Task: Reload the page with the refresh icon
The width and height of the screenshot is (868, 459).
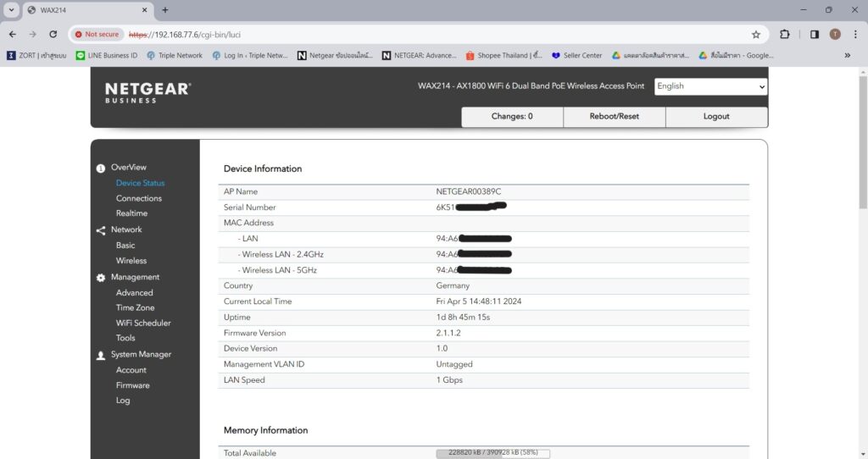Action: click(53, 34)
